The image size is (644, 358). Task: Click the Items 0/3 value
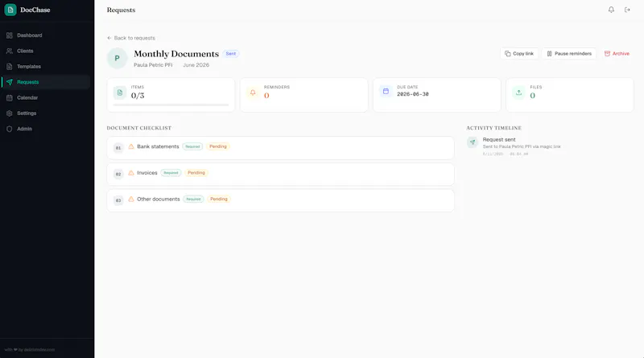click(x=138, y=96)
